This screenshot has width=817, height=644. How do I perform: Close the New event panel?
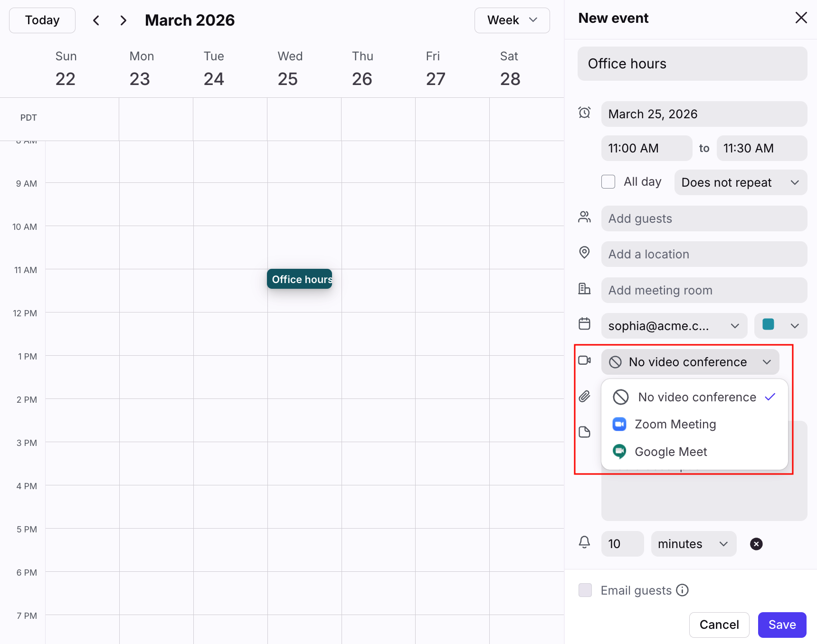click(x=801, y=18)
